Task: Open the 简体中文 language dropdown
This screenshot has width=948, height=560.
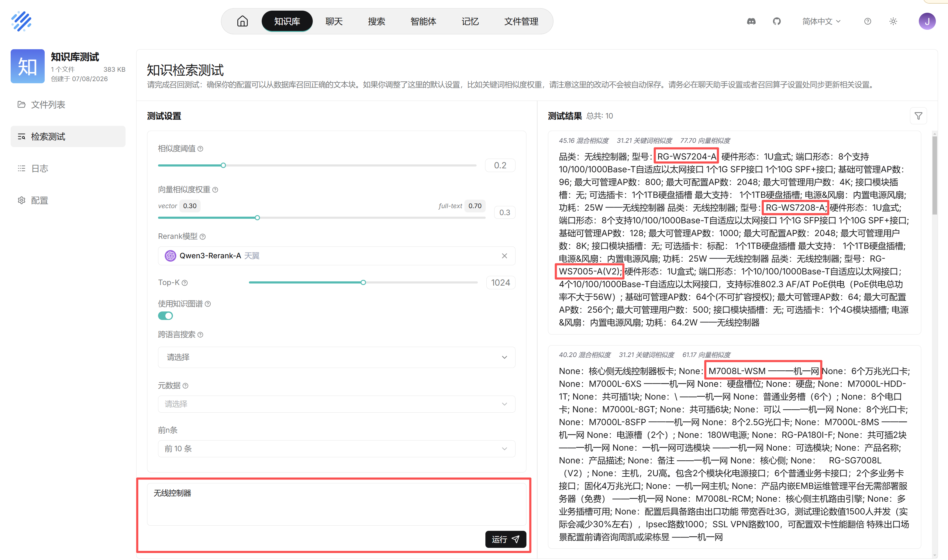Action: coord(821,22)
